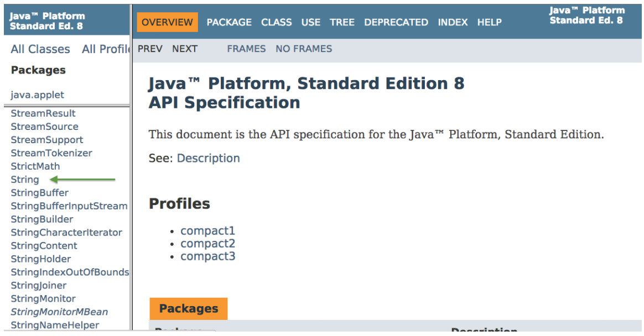Go to the TREE view
Image resolution: width=644 pixels, height=336 pixels.
pos(342,22)
